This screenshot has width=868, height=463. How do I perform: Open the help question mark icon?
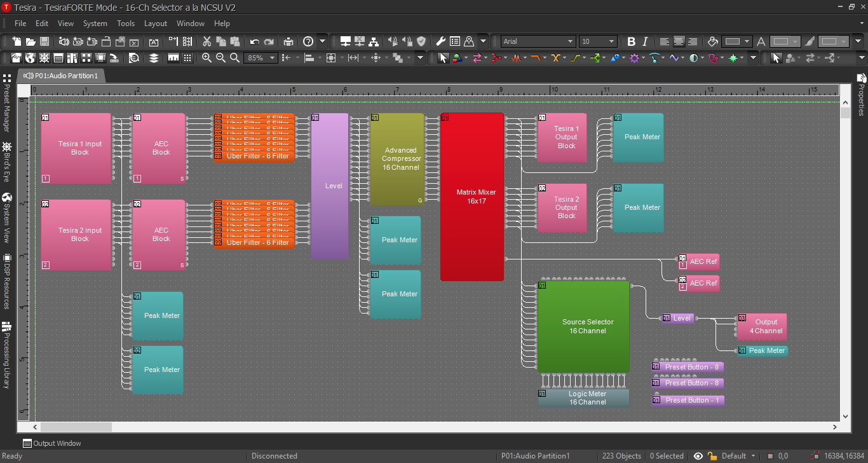(308, 41)
